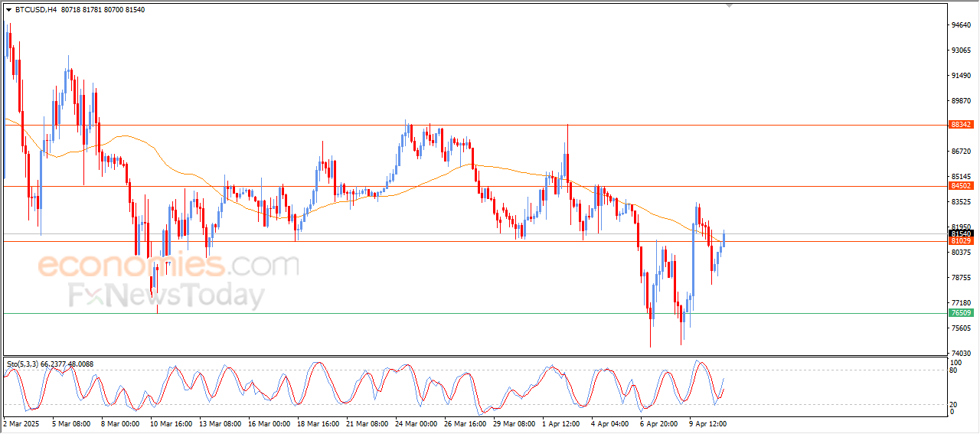This screenshot has width=980, height=434.
Task: Click the 4 Apr 04:00 time label
Action: pyautogui.click(x=610, y=423)
